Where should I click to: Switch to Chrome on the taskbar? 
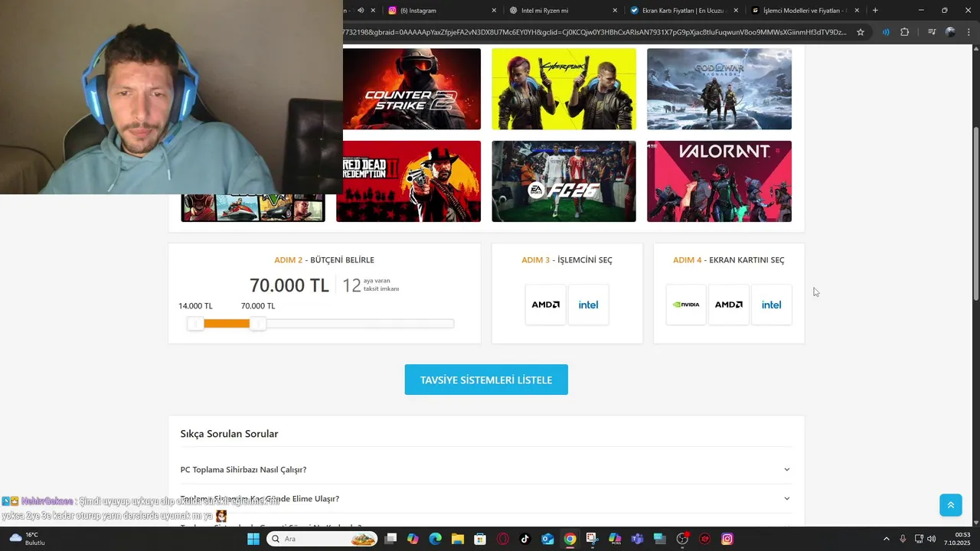(570, 539)
